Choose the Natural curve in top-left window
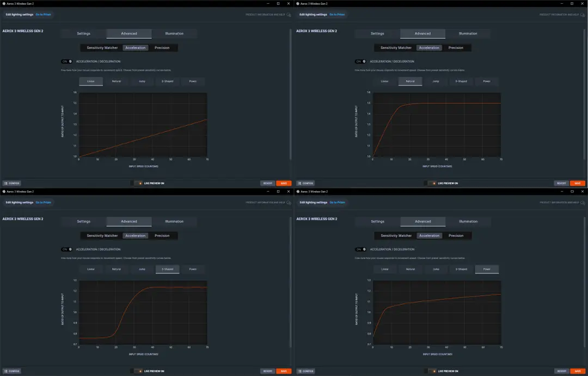 pyautogui.click(x=117, y=81)
